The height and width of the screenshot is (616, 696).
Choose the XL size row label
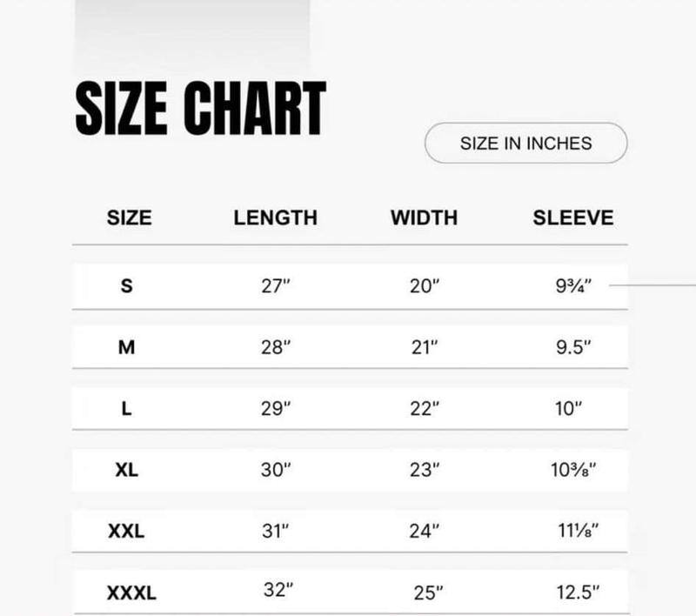126,470
